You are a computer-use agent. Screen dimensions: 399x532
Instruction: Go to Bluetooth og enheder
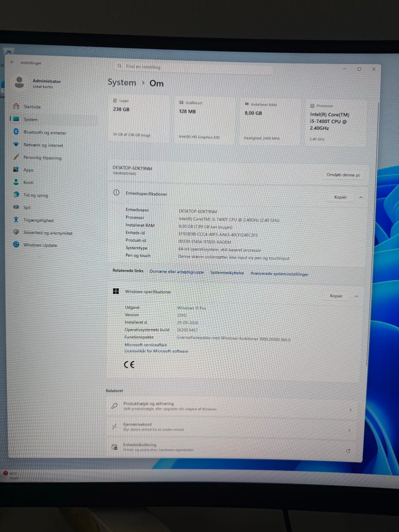coord(44,133)
